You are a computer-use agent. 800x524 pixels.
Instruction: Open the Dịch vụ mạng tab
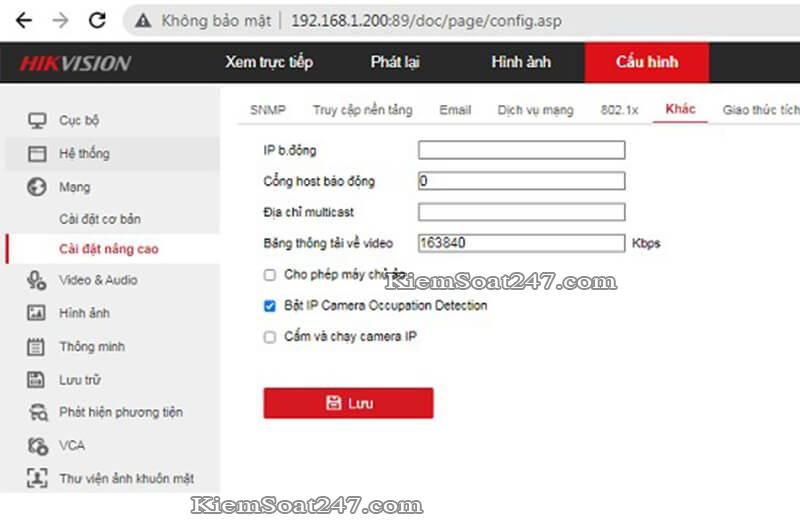pos(536,110)
